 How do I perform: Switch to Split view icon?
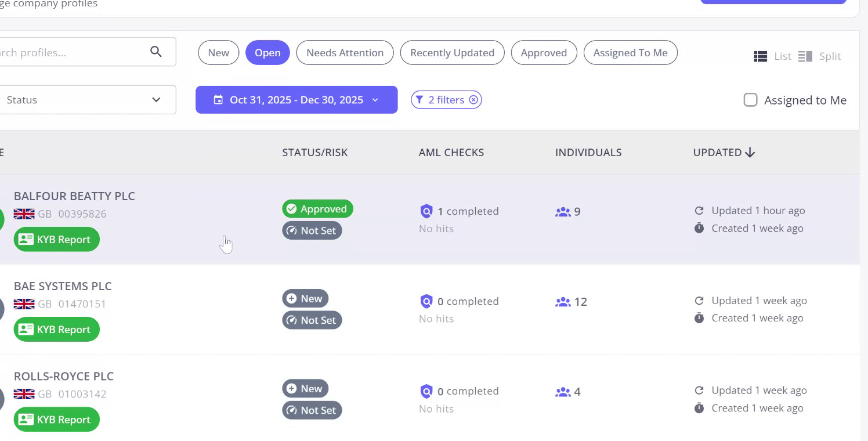pos(805,56)
